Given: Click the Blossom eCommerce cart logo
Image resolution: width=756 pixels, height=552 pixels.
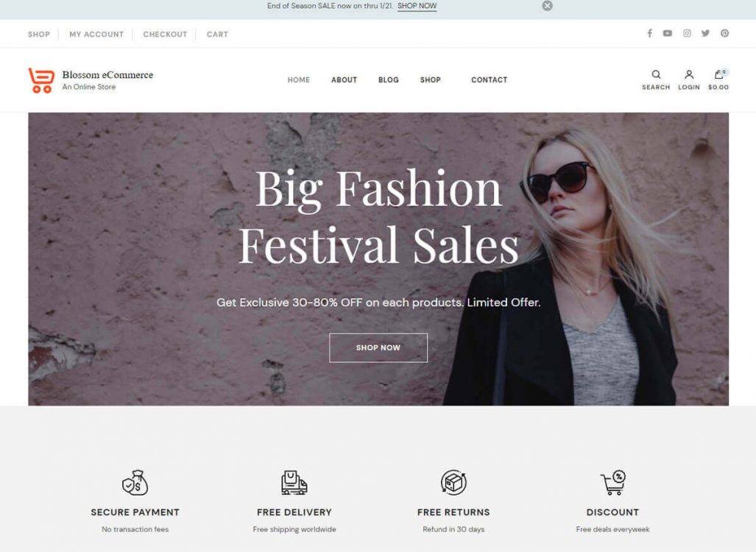Looking at the screenshot, I should click(41, 80).
